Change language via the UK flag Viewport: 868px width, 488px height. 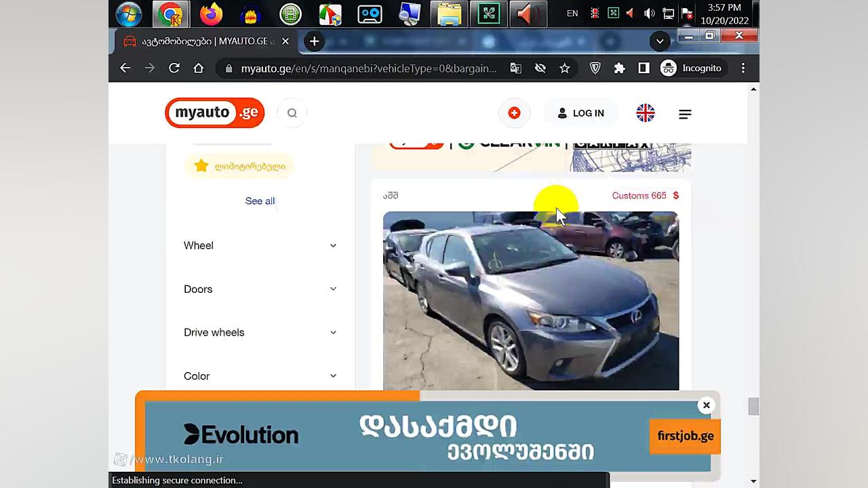click(x=646, y=113)
